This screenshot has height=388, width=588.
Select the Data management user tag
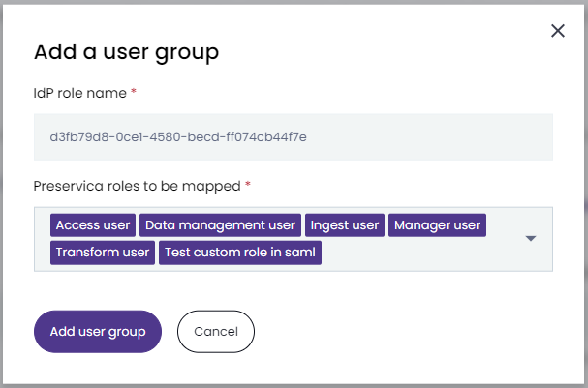pyautogui.click(x=220, y=225)
